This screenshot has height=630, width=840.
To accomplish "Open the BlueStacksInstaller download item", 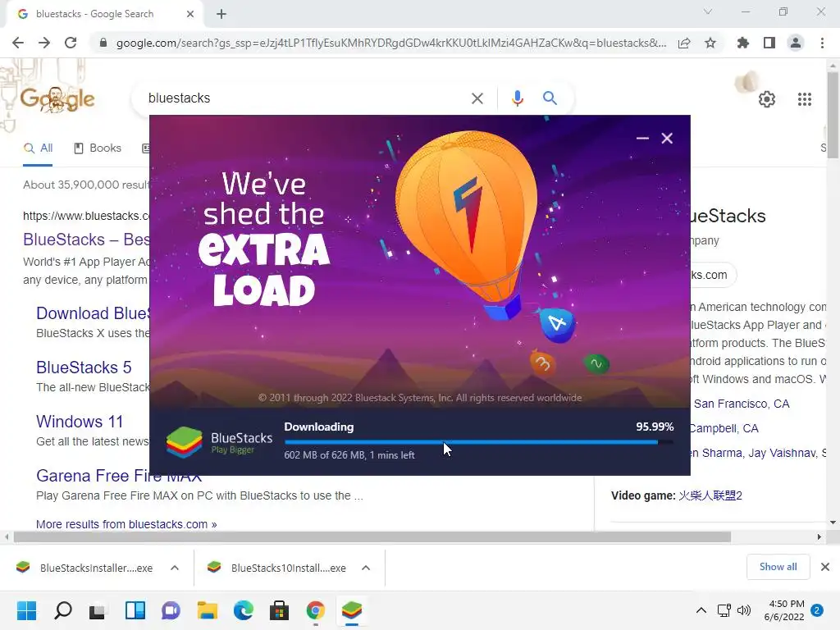I will pos(84,568).
